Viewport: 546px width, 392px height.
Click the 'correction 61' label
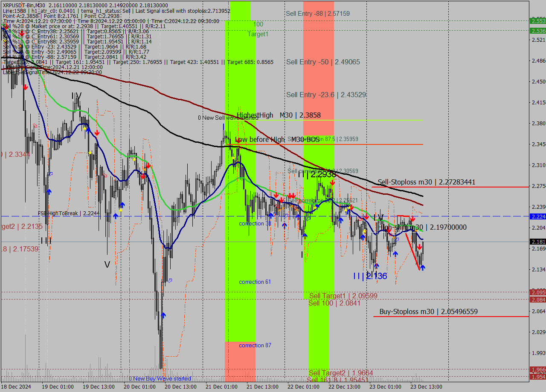[255, 282]
